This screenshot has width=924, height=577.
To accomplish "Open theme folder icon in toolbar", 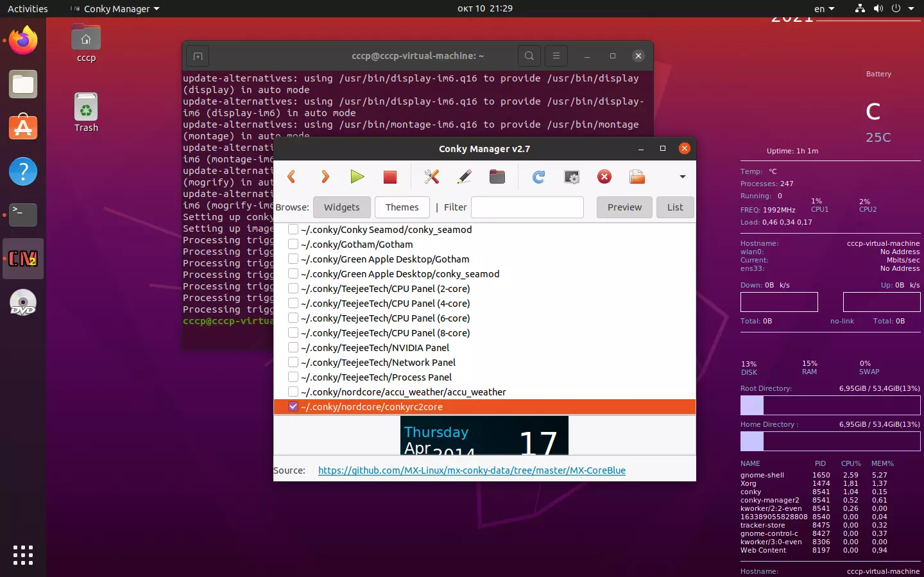I will 497,177.
